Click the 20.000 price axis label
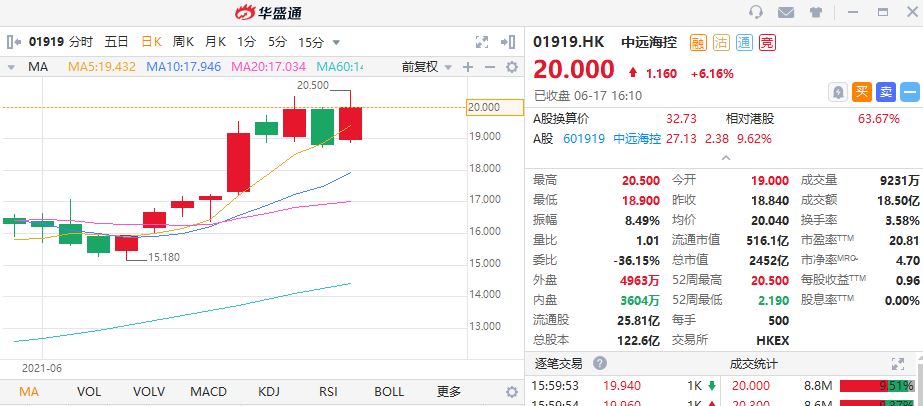 click(494, 107)
